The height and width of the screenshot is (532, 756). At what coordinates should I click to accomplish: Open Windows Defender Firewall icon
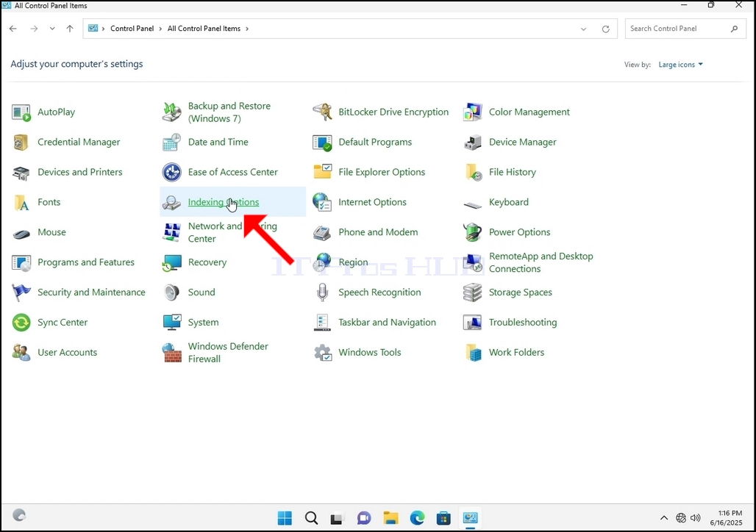click(171, 353)
